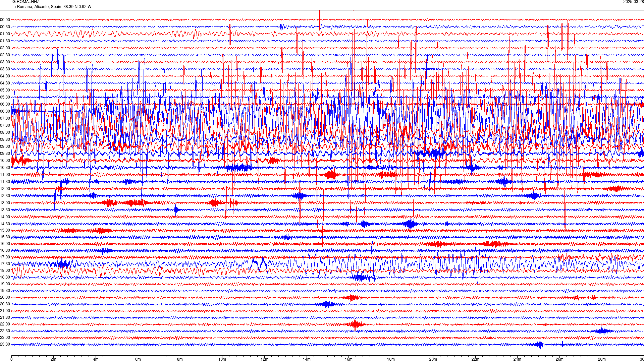Select the 00:00 trace time label
644x362 pixels.
pyautogui.click(x=5, y=20)
